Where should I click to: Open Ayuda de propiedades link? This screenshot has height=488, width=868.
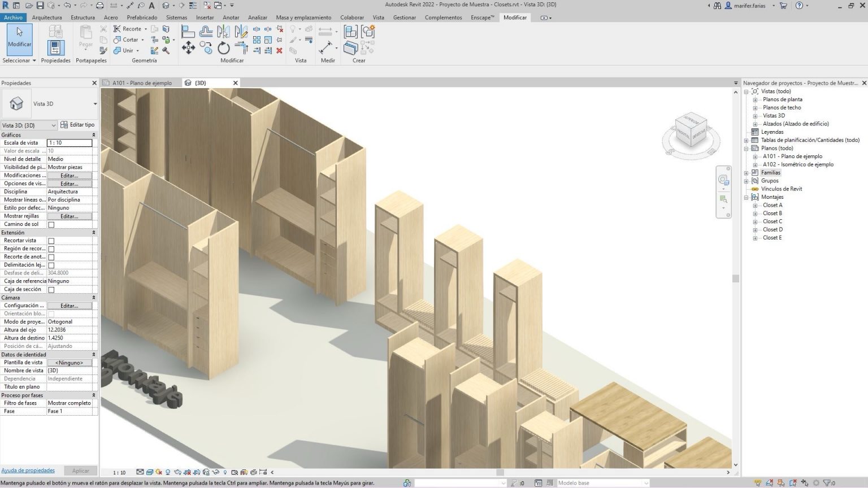click(x=28, y=470)
